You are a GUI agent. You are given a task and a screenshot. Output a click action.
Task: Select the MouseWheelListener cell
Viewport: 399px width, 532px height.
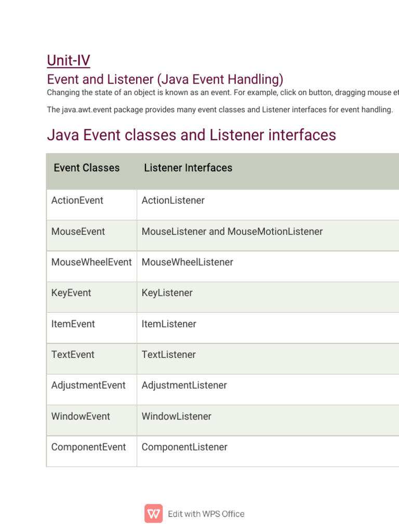click(188, 262)
